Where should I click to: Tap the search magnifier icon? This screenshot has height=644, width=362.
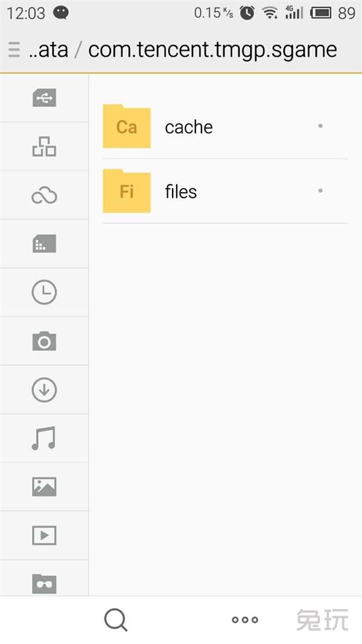click(116, 620)
